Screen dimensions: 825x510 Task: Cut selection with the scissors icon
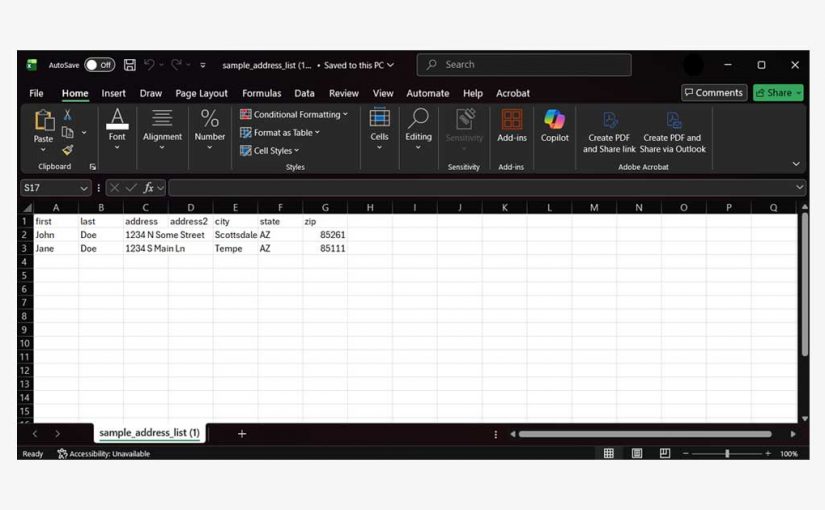coord(67,115)
